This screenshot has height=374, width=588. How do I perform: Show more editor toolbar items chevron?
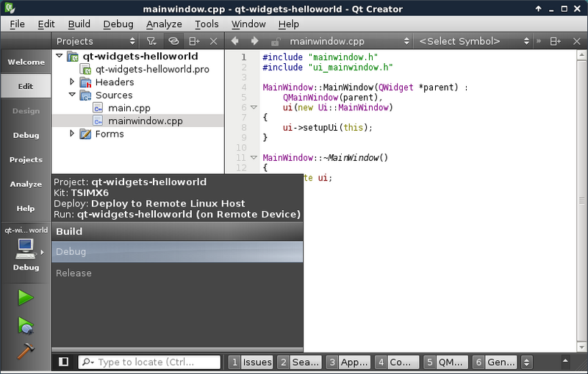click(539, 41)
